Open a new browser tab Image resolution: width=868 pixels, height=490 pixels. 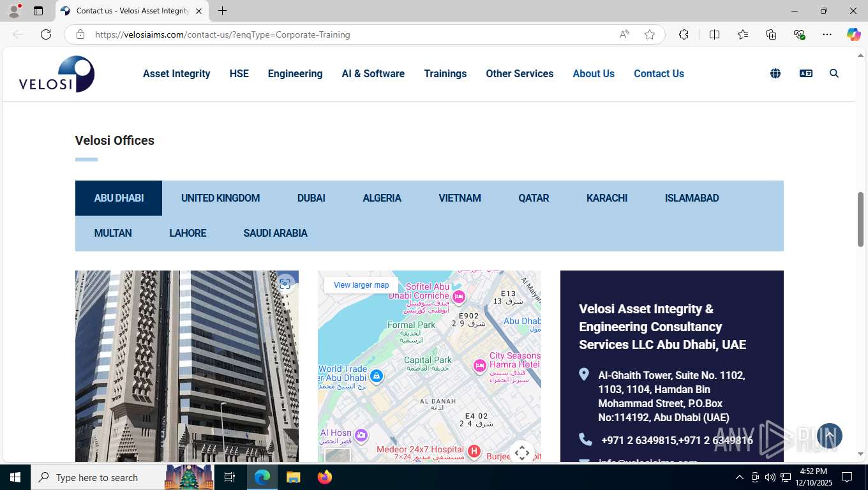222,11
